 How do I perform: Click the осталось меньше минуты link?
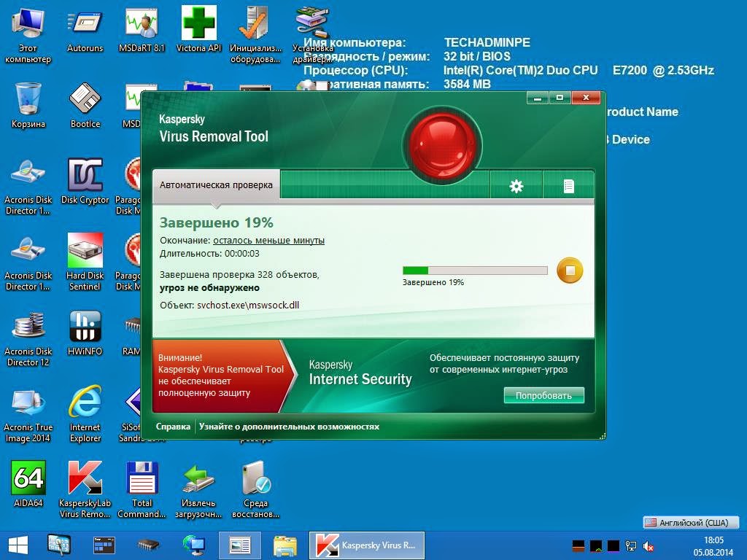pos(268,241)
